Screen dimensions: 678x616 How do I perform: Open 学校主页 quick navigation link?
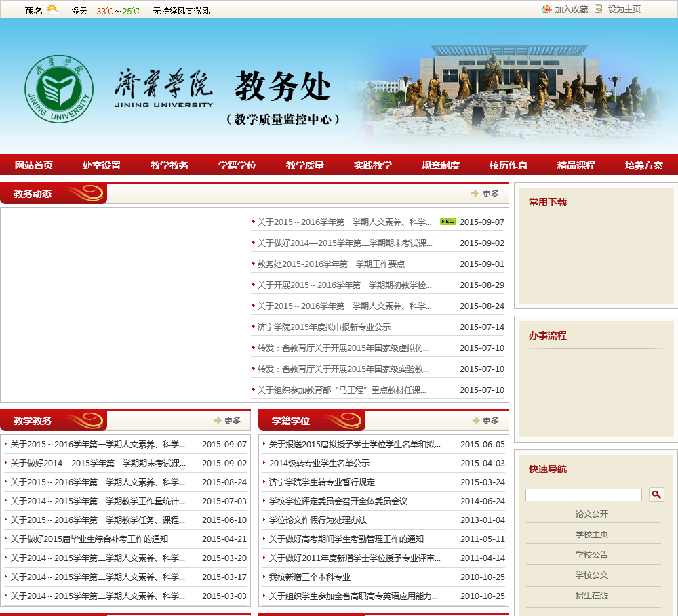pos(591,534)
